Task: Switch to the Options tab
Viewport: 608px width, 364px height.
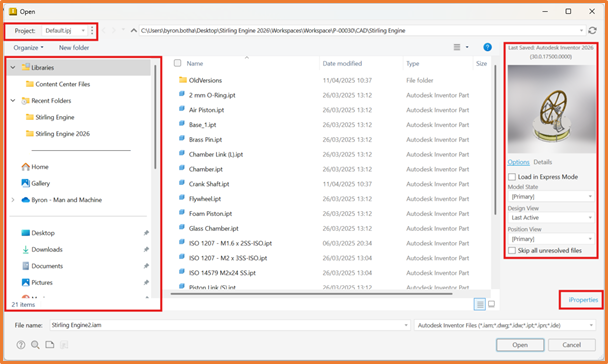Action: [x=518, y=162]
